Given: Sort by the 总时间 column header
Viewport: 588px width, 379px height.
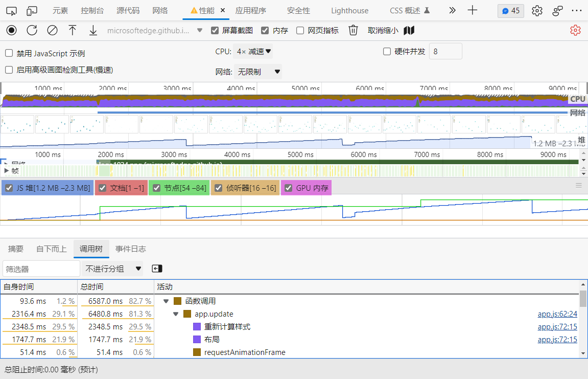Looking at the screenshot, I should coord(115,286).
